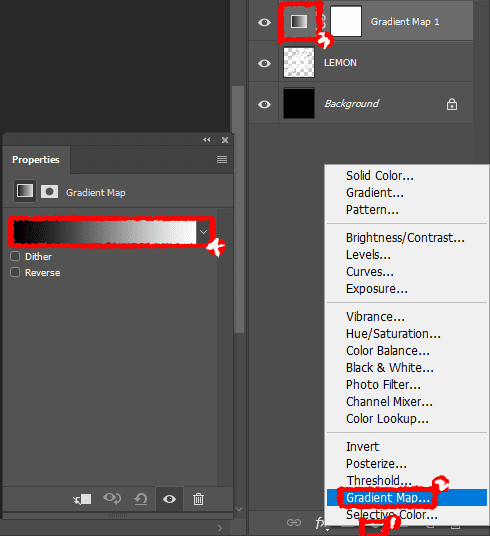Pick Photo Filter... from the list
Image resolution: width=490 pixels, height=536 pixels.
[383, 385]
